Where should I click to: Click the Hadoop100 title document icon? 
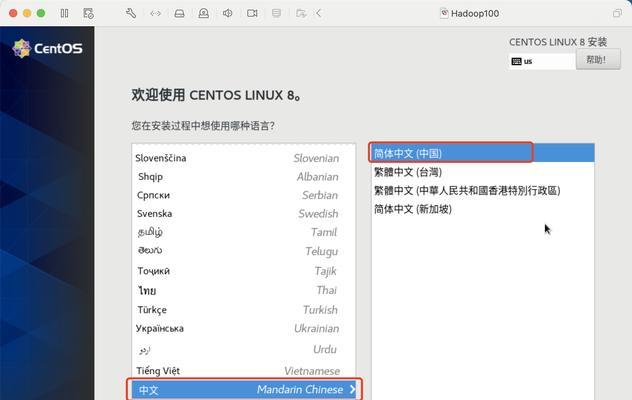coord(444,13)
